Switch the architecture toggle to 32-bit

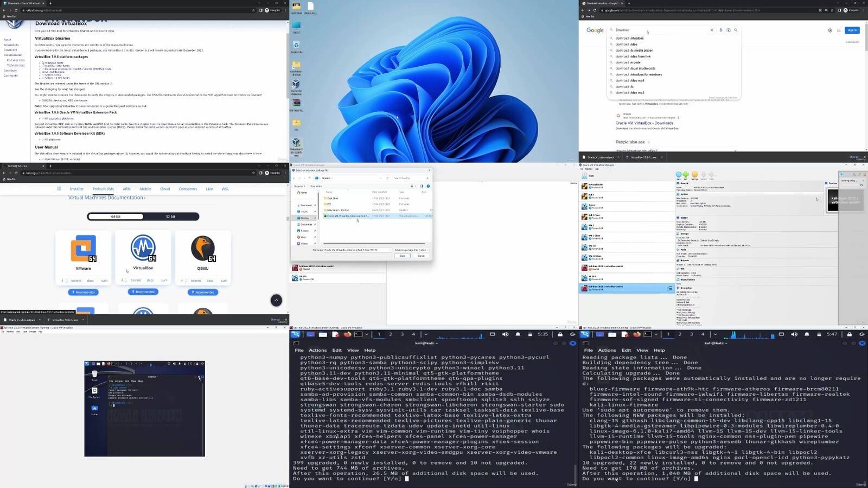170,217
